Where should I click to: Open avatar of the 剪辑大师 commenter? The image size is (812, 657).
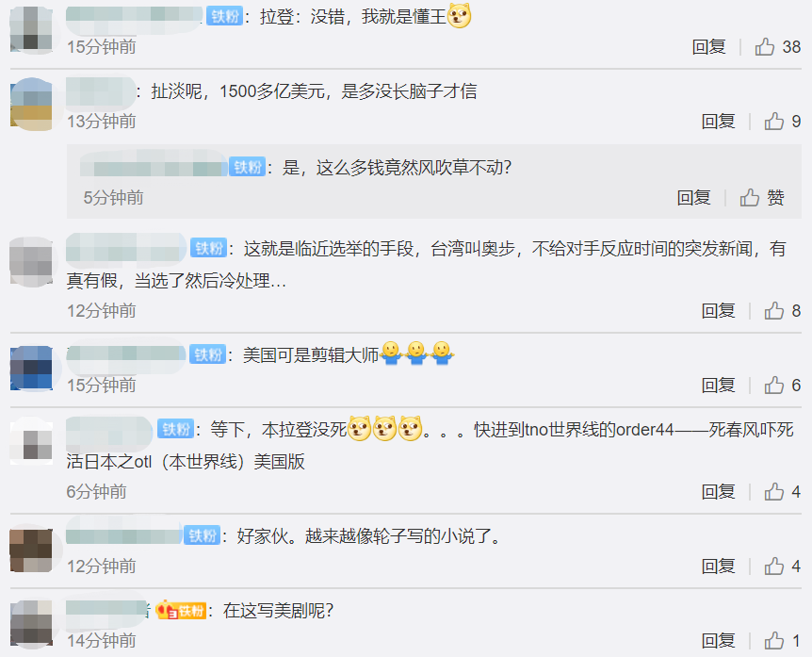[32, 368]
